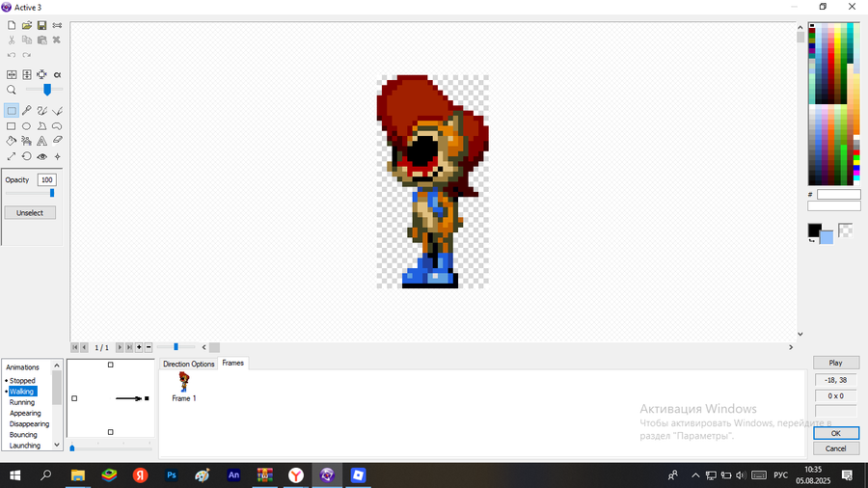Image resolution: width=868 pixels, height=488 pixels.
Task: Click the Undo arrow icon
Action: tap(11, 55)
